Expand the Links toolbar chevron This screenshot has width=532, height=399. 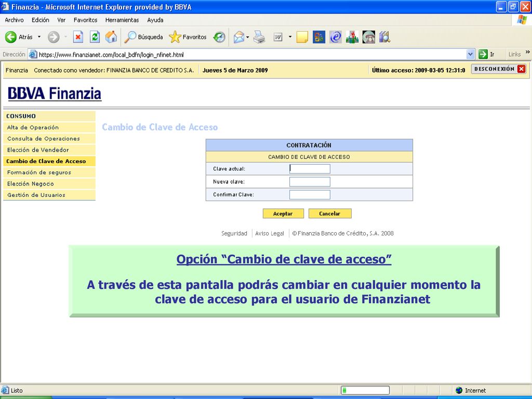528,52
